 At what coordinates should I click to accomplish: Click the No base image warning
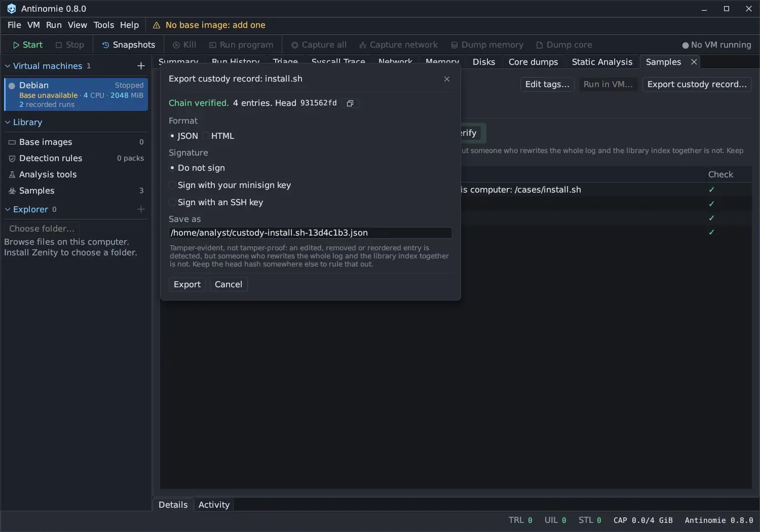point(209,25)
